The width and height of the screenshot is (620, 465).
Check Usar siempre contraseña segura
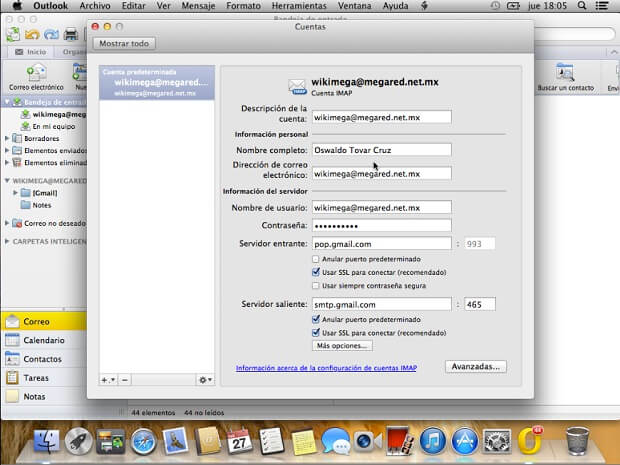click(x=316, y=285)
